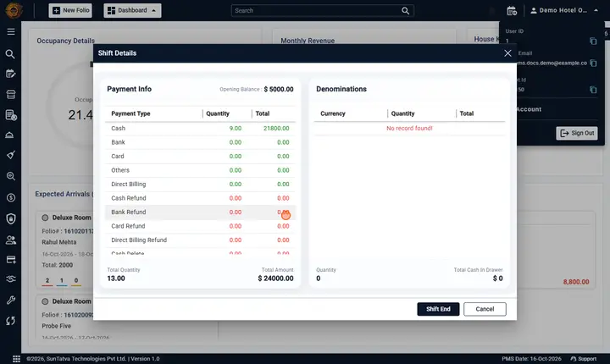Click the Opening Balance $ 5000.00 value
Screen dimensions: 610x364
point(279,89)
